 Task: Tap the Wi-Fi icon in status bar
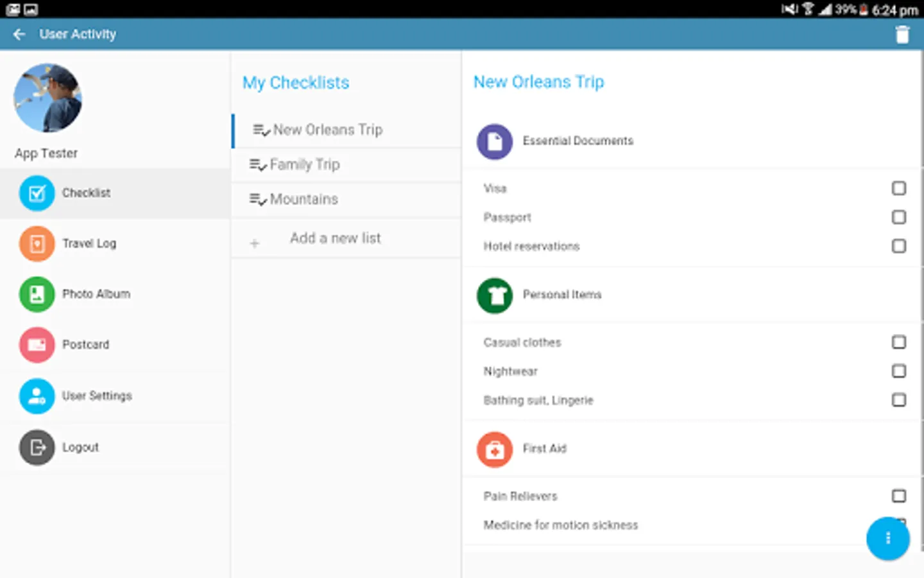[x=808, y=8]
